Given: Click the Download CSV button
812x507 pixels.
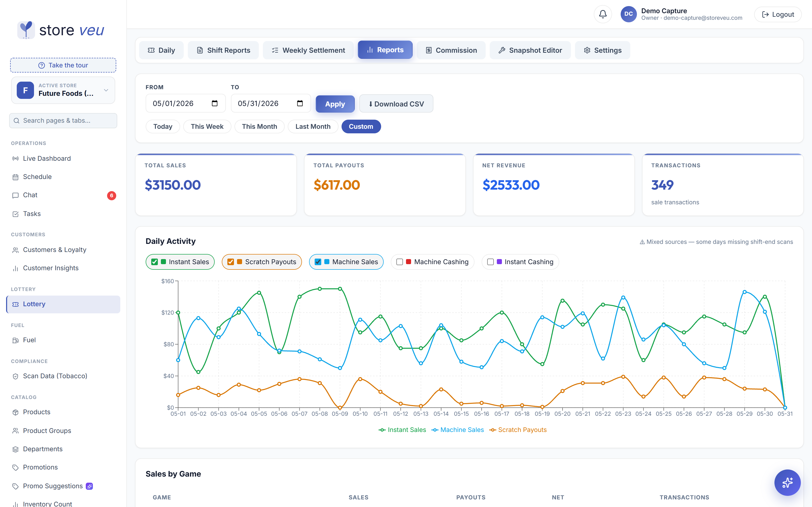Looking at the screenshot, I should (x=396, y=104).
